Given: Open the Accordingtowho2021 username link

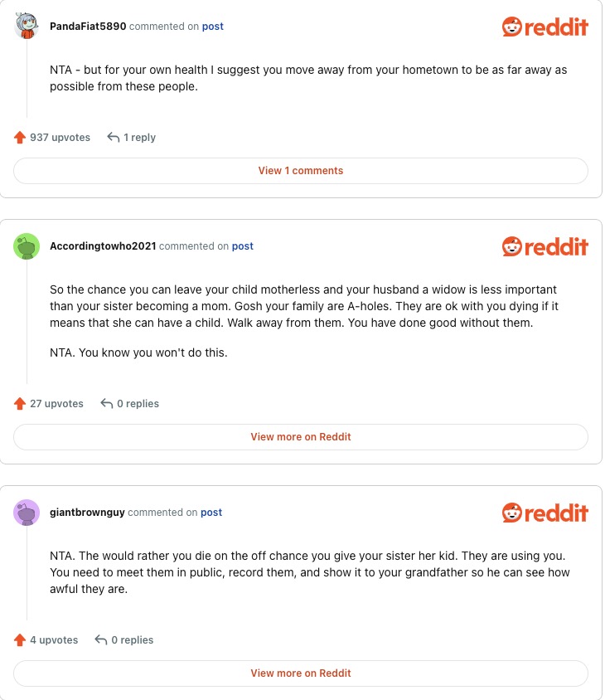Looking at the screenshot, I should 103,246.
